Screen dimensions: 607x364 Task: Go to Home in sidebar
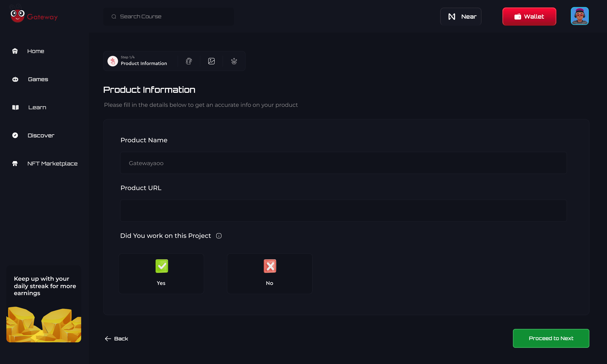[x=36, y=51]
